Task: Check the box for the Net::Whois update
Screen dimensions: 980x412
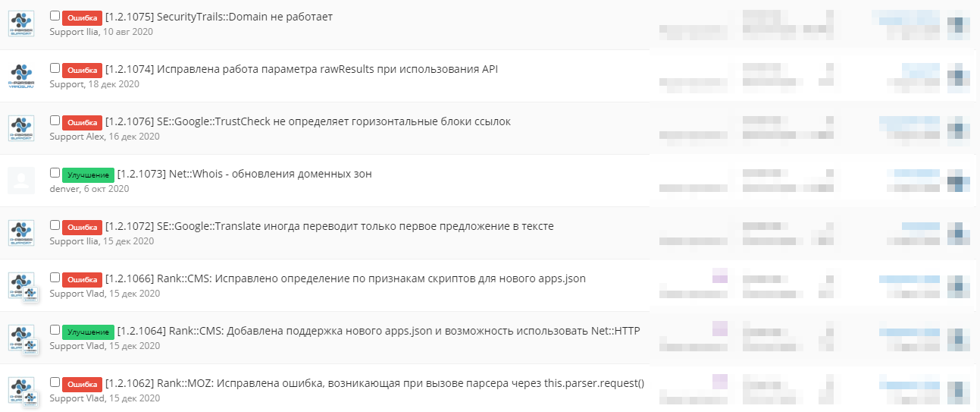Action: tap(55, 173)
